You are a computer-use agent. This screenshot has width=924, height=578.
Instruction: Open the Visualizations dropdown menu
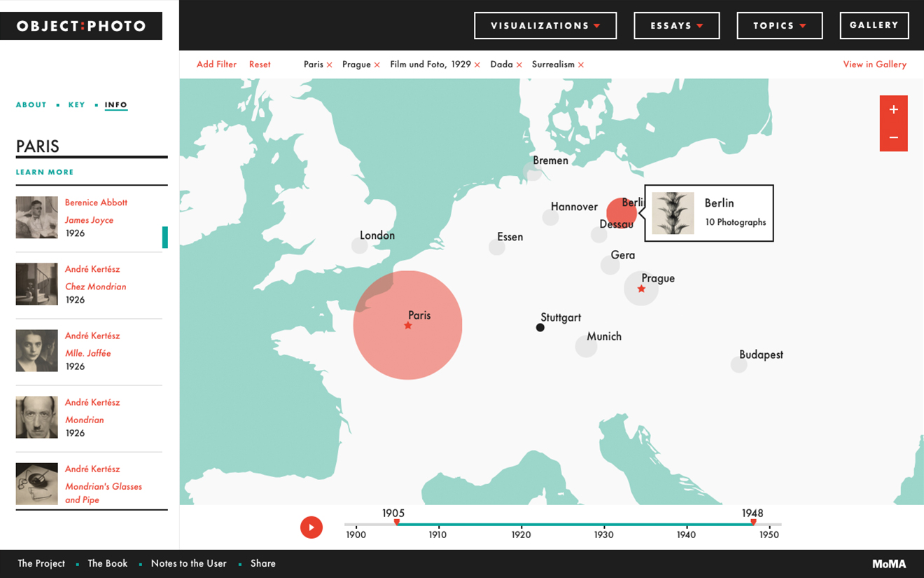[545, 26]
